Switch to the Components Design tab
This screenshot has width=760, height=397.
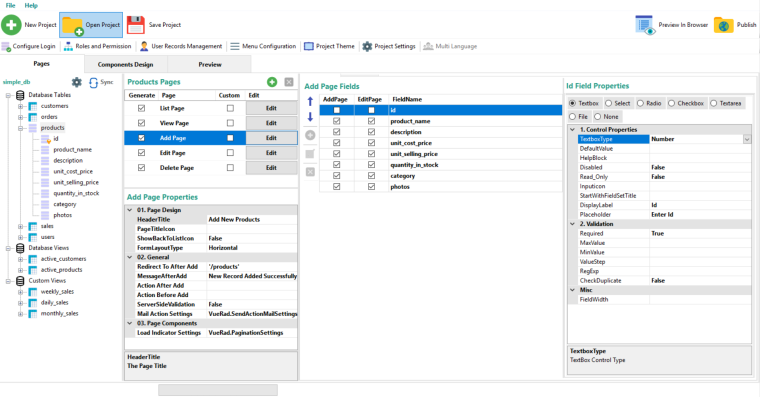(126, 64)
